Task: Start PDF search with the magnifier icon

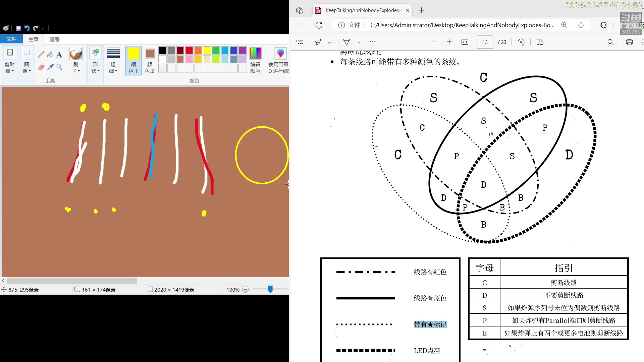Action: coord(610,42)
